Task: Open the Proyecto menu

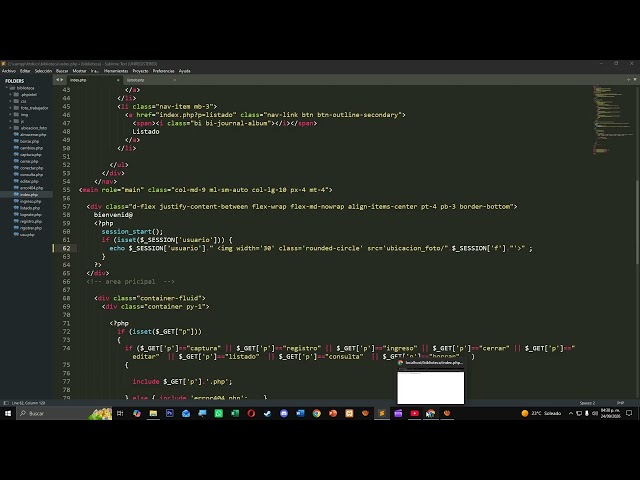Action: click(x=140, y=71)
